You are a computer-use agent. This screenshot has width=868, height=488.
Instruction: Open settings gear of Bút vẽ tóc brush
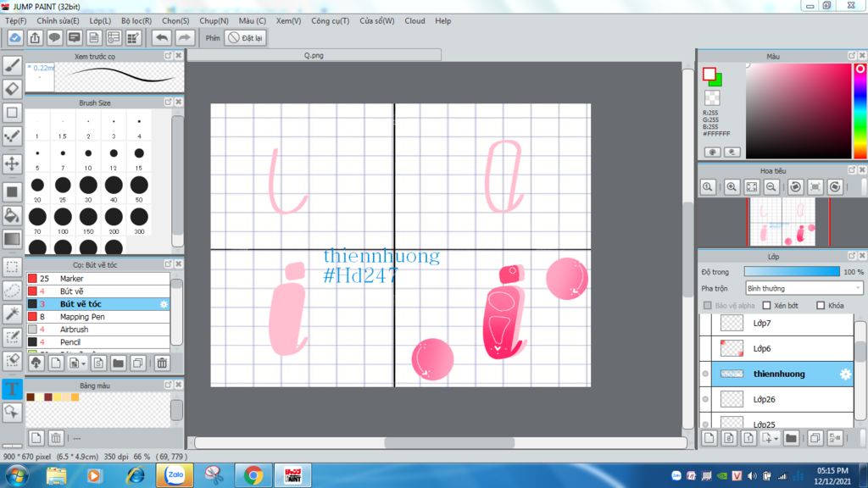click(x=164, y=304)
